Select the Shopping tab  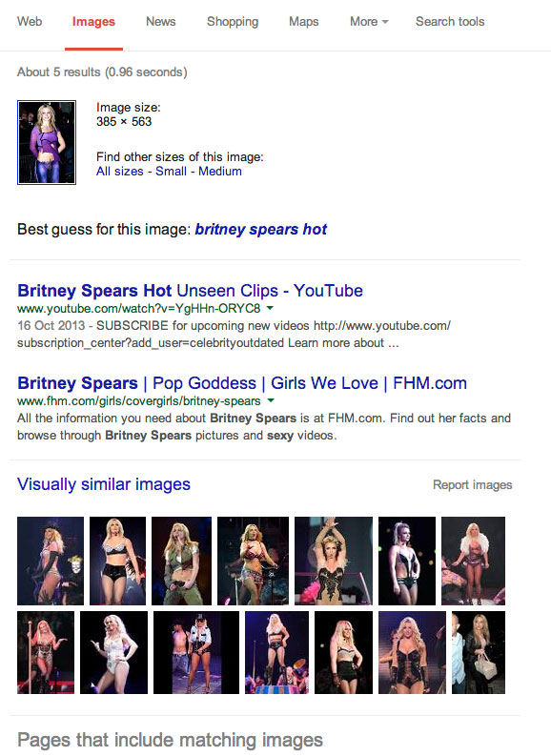(x=233, y=22)
